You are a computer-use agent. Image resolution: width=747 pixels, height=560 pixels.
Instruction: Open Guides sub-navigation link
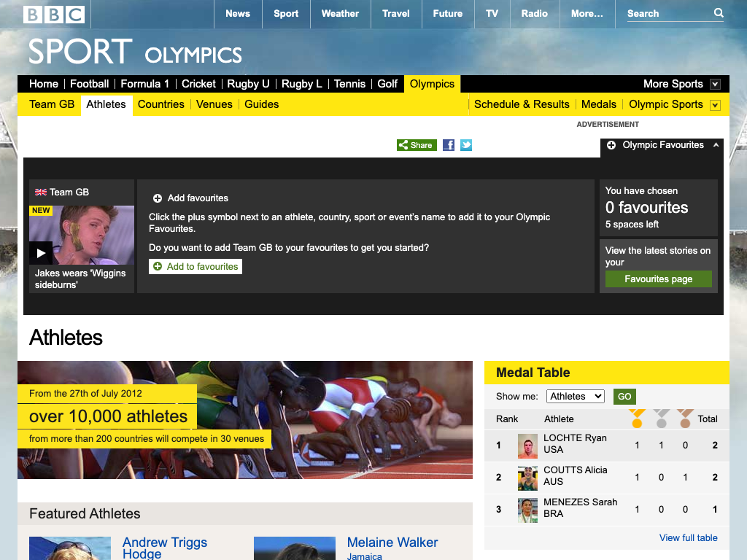[262, 104]
